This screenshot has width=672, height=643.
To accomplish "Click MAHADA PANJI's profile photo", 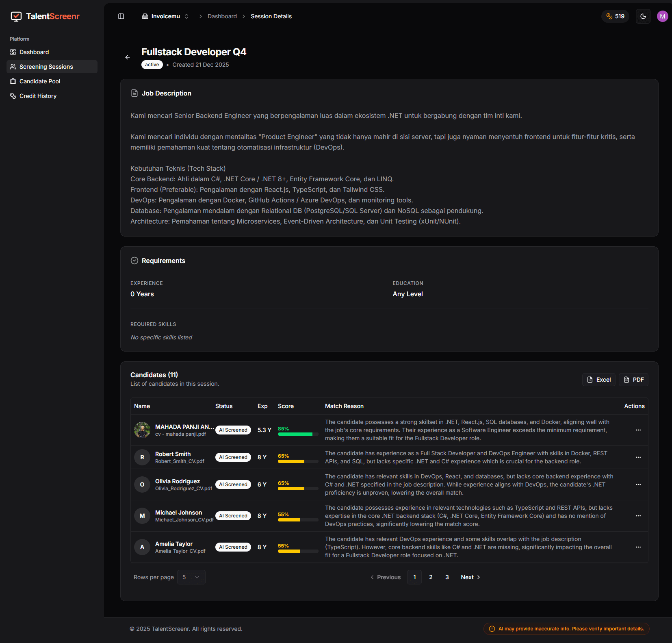I will 142,430.
